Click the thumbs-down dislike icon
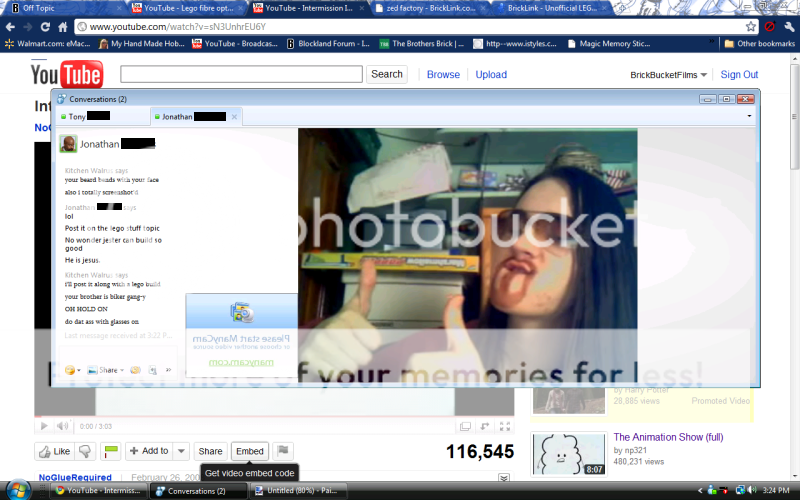 click(x=86, y=451)
